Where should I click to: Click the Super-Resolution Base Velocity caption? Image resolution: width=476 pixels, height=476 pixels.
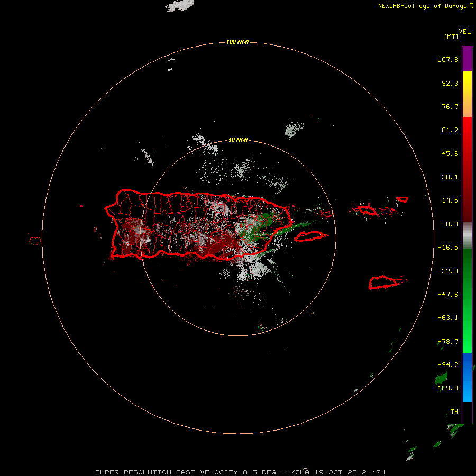241,472
